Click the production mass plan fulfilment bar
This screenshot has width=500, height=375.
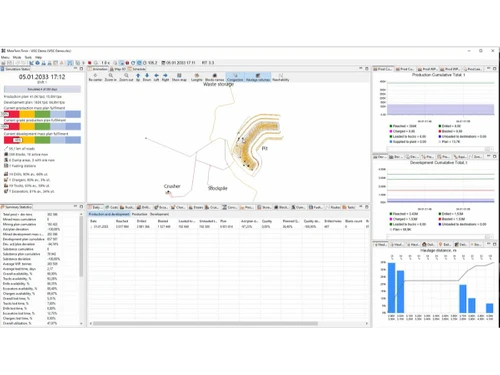[42, 114]
